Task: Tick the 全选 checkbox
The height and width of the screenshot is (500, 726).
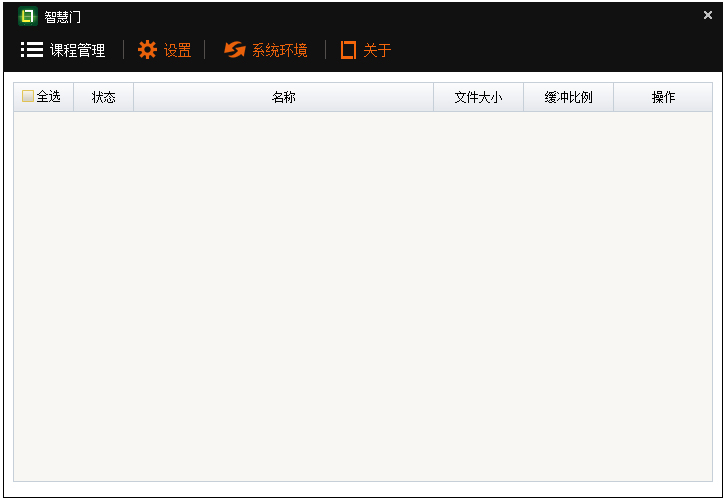Action: coord(28,96)
